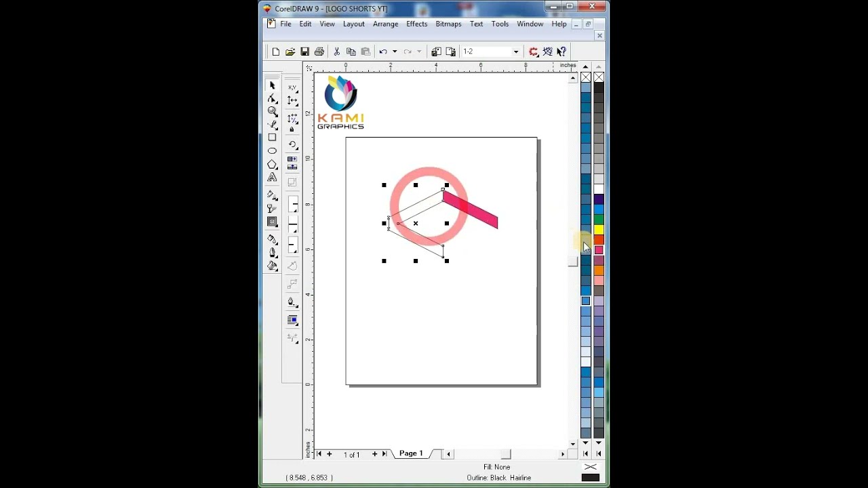Image resolution: width=868 pixels, height=488 pixels.
Task: Add a page before with left plus
Action: click(x=330, y=454)
